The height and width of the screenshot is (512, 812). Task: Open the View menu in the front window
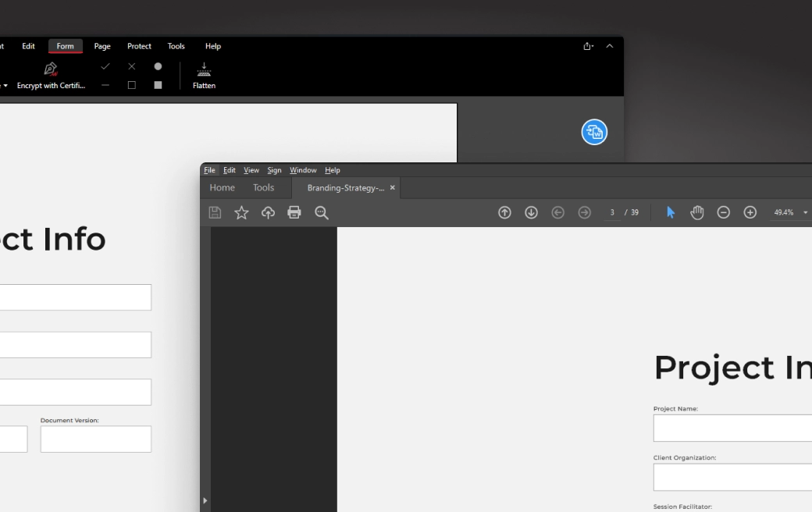pyautogui.click(x=251, y=170)
